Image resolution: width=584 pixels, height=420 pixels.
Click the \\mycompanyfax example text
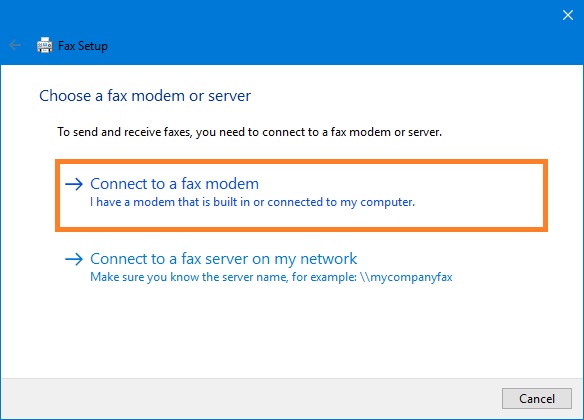pos(406,277)
